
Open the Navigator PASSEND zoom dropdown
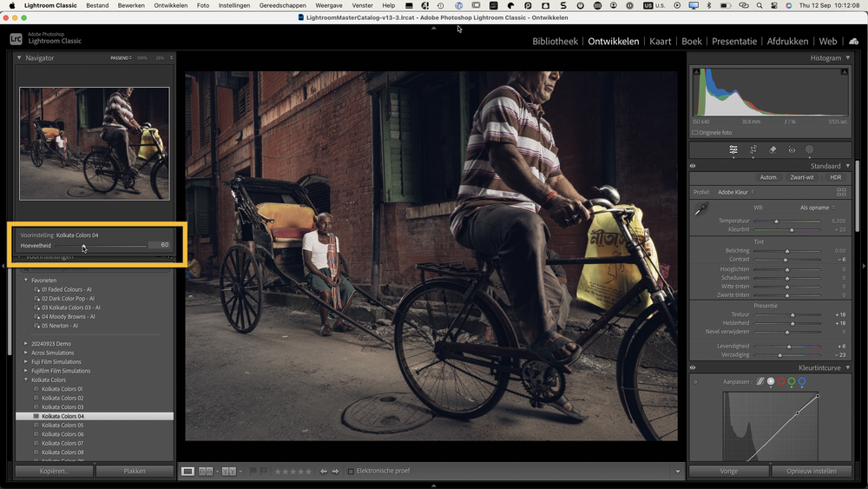tap(121, 57)
